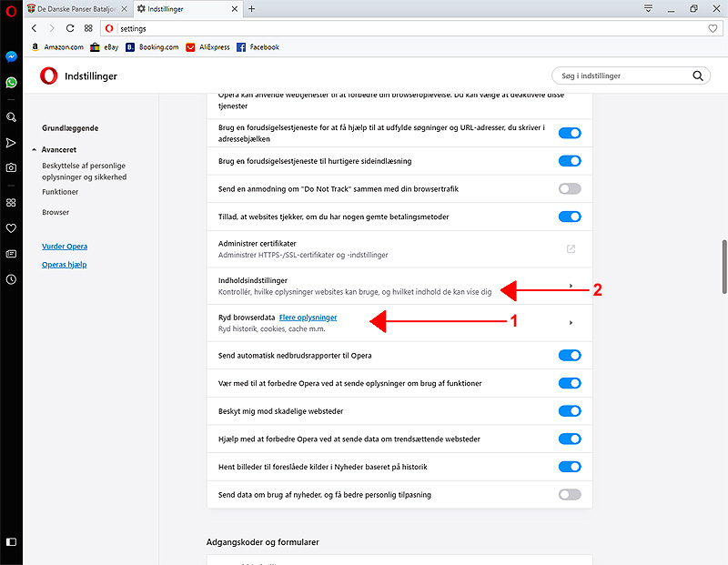Open Messenger from the Opera sidebar
Viewport: 728px width, 565px height.
click(x=11, y=56)
